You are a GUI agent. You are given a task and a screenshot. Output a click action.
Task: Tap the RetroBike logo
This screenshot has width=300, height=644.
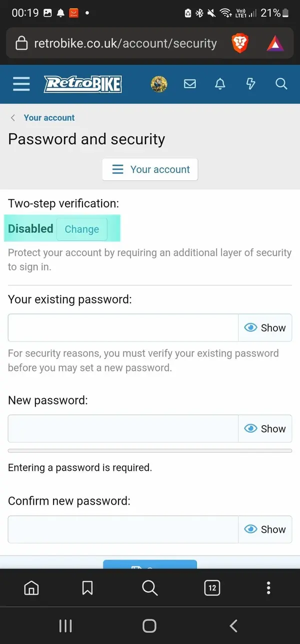click(x=82, y=84)
